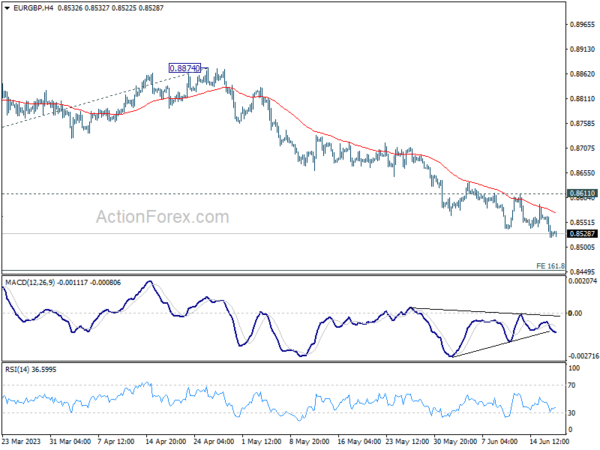The height and width of the screenshot is (450, 600).
Task: Select the 31 Mar 04:00 time label
Action: click(70, 442)
